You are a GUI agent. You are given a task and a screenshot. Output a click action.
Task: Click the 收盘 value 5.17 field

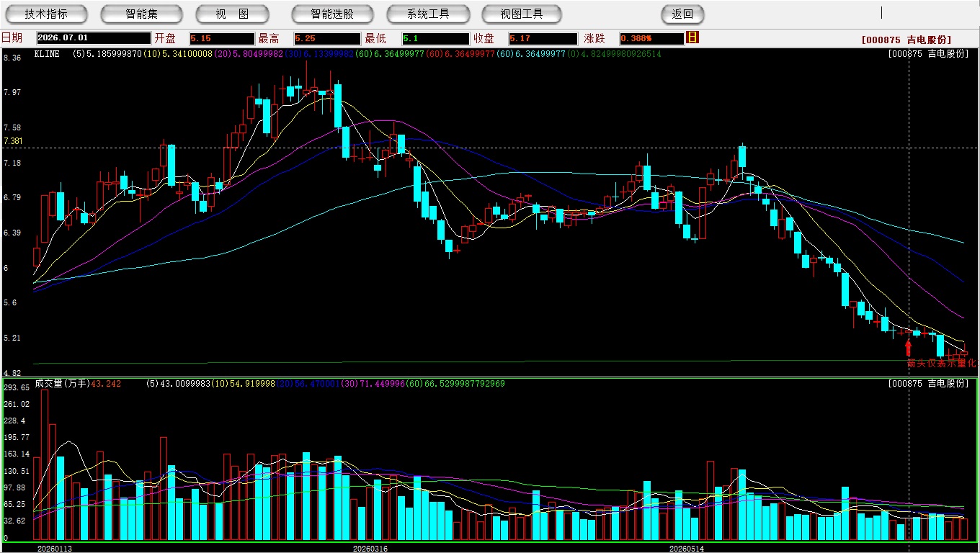click(543, 38)
